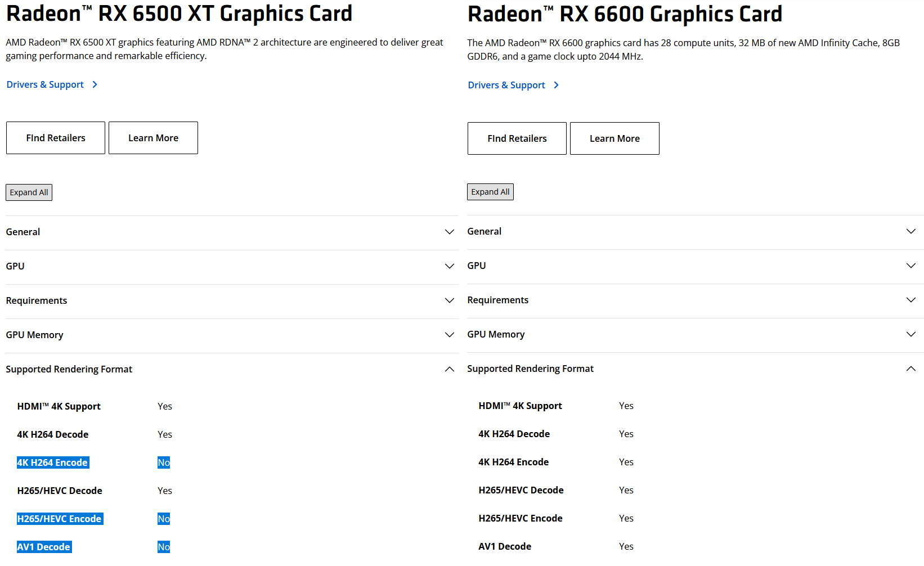
Task: Click GPU Memory section title under RX 6600
Action: pos(496,334)
